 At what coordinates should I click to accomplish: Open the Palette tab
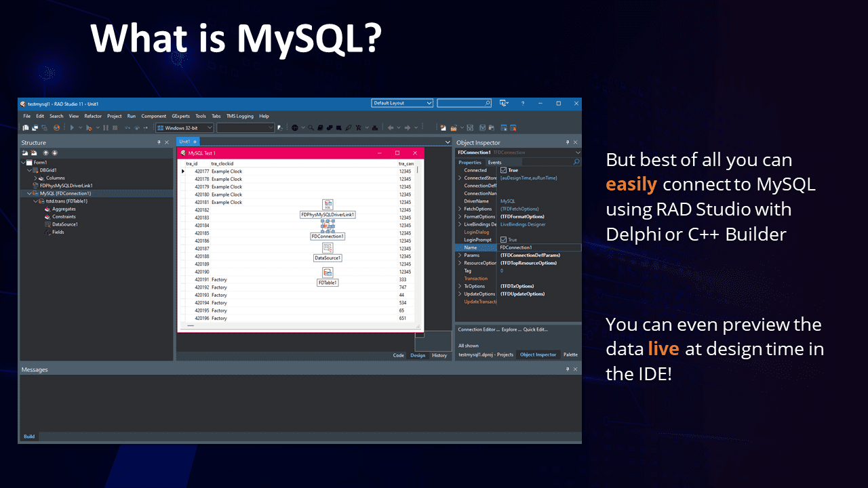pos(570,354)
